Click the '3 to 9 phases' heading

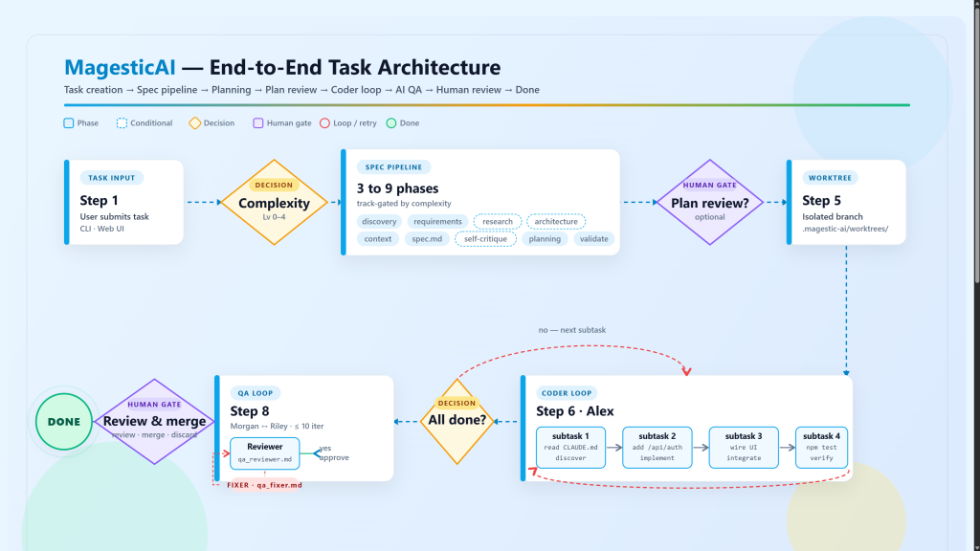point(397,188)
